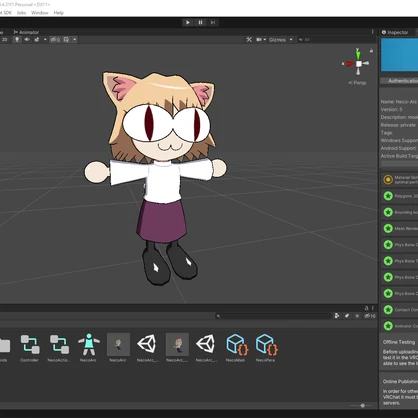Toggle the Gizmos button
This screenshot has height=418, width=418.
277,40
